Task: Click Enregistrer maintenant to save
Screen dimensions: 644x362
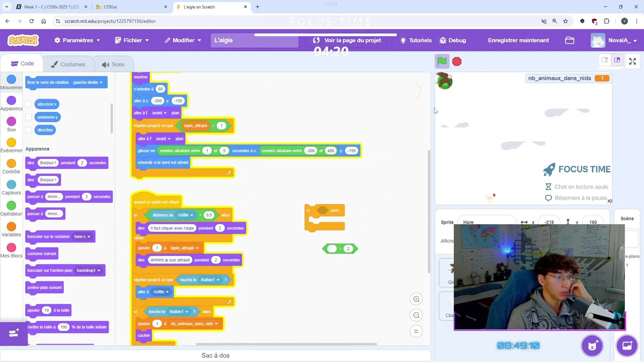Action: click(518, 40)
